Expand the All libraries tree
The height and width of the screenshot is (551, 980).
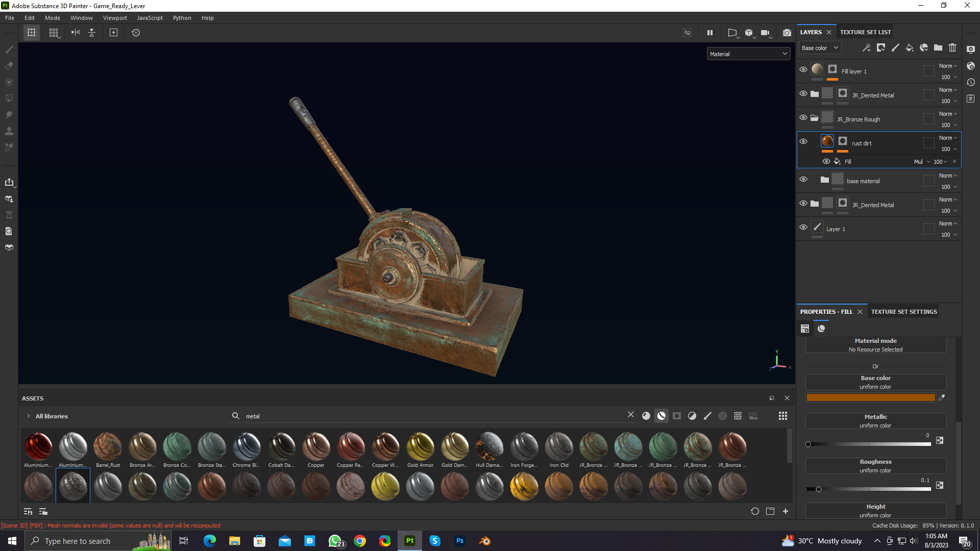(29, 416)
